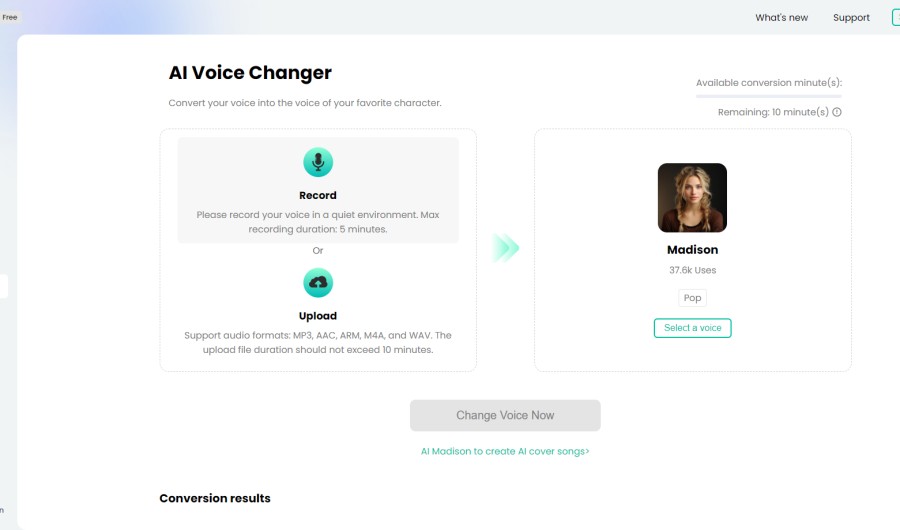The image size is (900, 530).
Task: Open the What's new menu
Action: (781, 18)
